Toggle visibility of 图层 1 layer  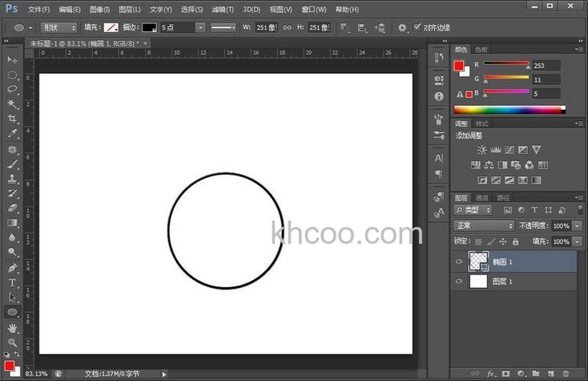click(x=459, y=282)
